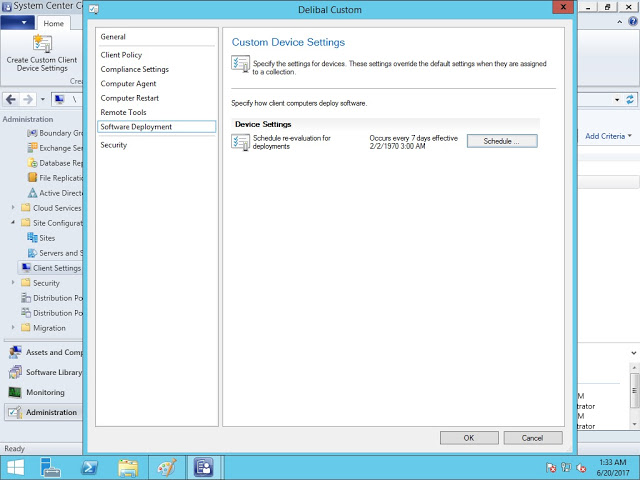Open PowerShell from the taskbar
640x480 pixels.
(88, 467)
